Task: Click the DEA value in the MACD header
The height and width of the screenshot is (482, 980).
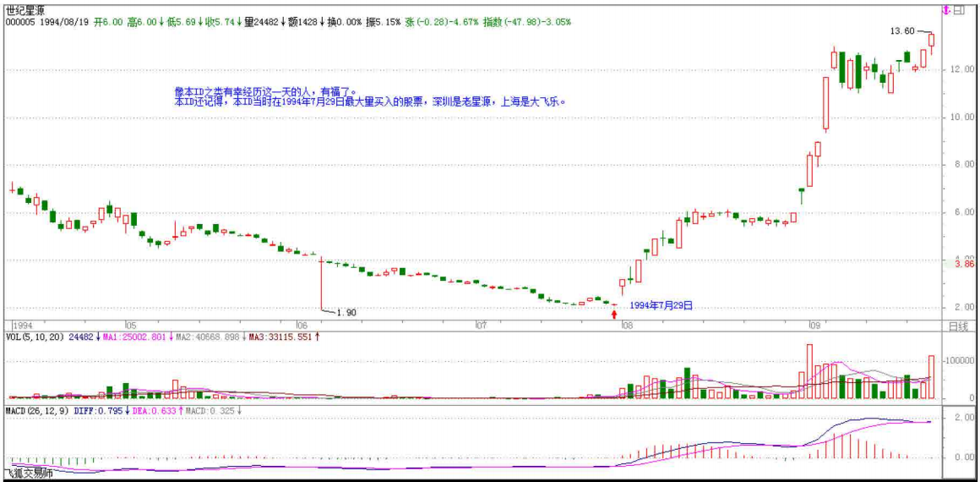Action: pyautogui.click(x=156, y=410)
